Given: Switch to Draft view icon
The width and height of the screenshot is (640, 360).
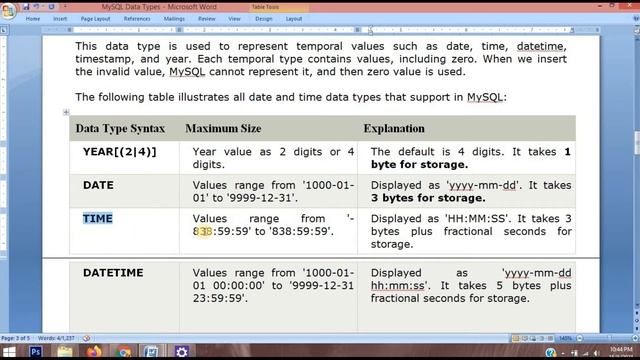Looking at the screenshot, I should click(x=550, y=338).
